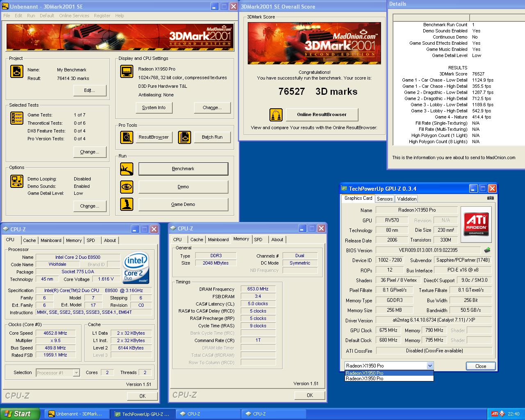The height and width of the screenshot is (420, 525).
Task: Click the Online ResultBrowser trophy icon
Action: 276,115
